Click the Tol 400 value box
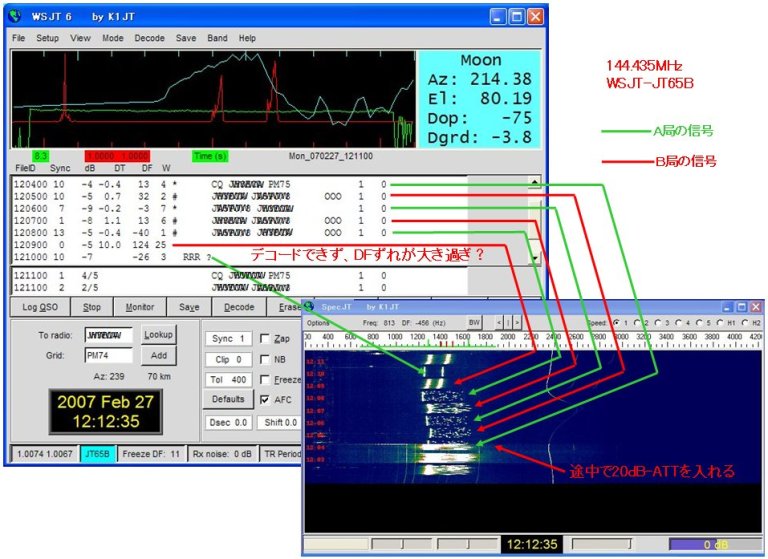 tap(228, 380)
